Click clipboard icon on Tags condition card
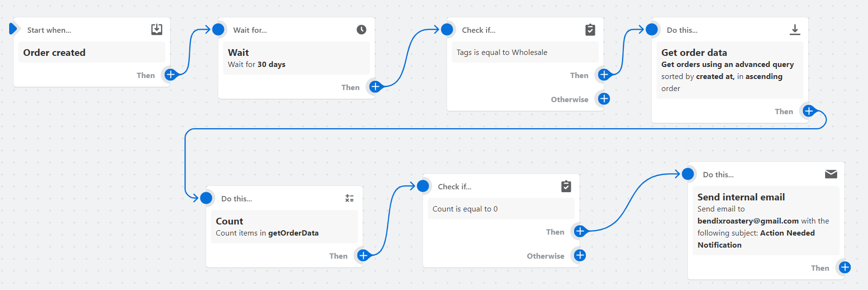The image size is (868, 290). pyautogui.click(x=590, y=30)
